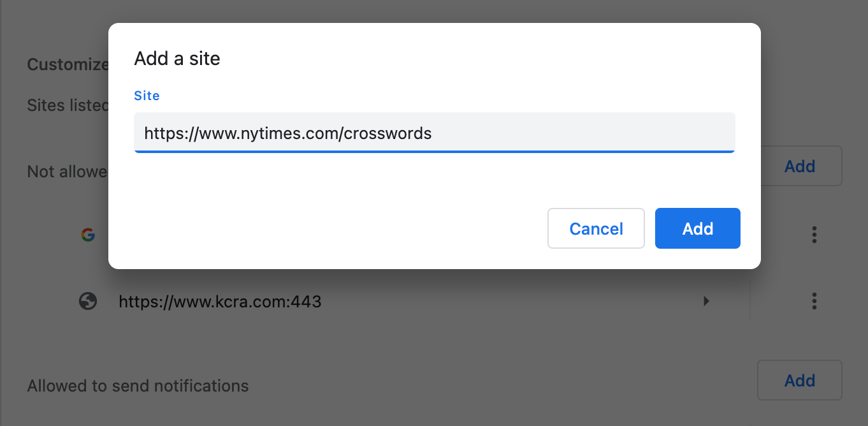Click the globe icon beside kcra.com

click(88, 301)
